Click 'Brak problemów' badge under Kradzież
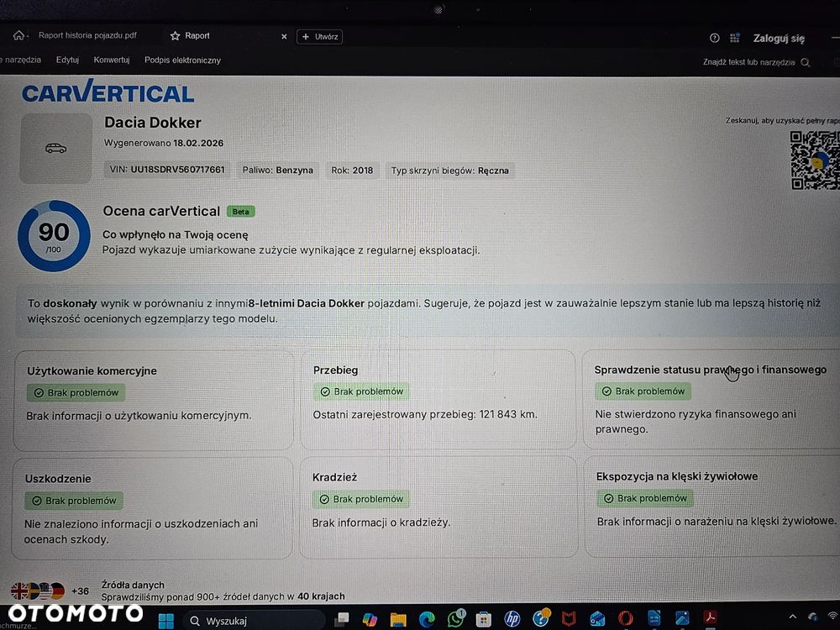Screen dimensions: 840x630 point(361,499)
